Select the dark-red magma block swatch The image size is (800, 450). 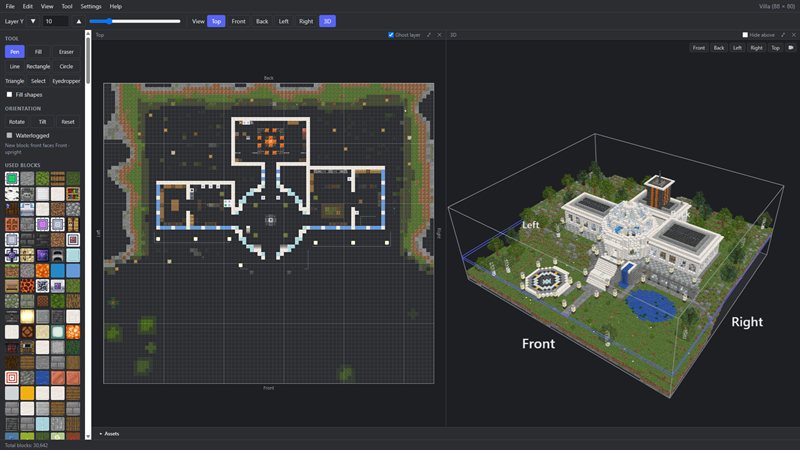[27, 285]
